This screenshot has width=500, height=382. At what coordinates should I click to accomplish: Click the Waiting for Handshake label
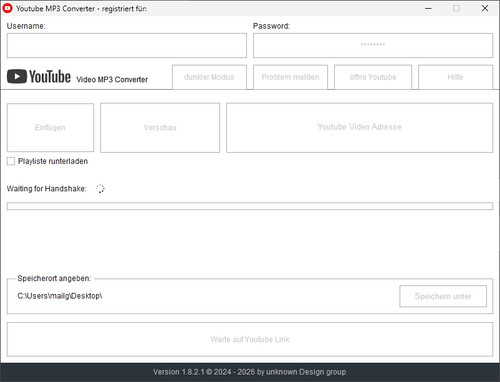coord(46,189)
